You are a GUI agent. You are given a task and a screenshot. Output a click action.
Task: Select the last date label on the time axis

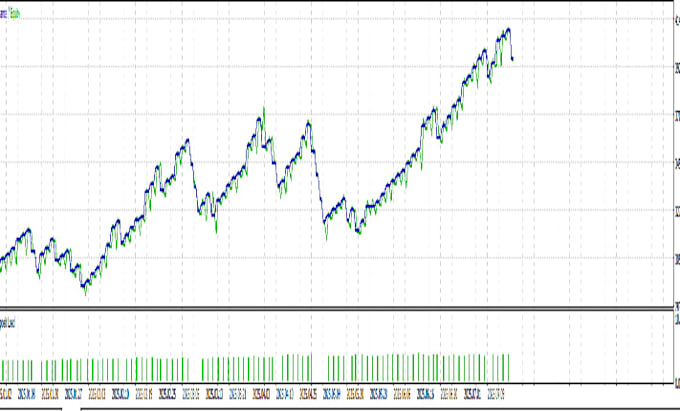pos(496,394)
